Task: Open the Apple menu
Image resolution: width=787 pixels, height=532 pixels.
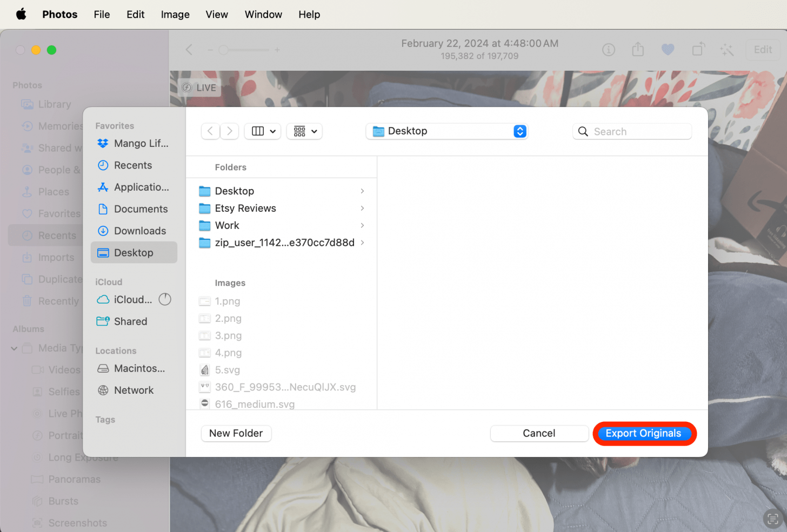Action: coord(21,15)
